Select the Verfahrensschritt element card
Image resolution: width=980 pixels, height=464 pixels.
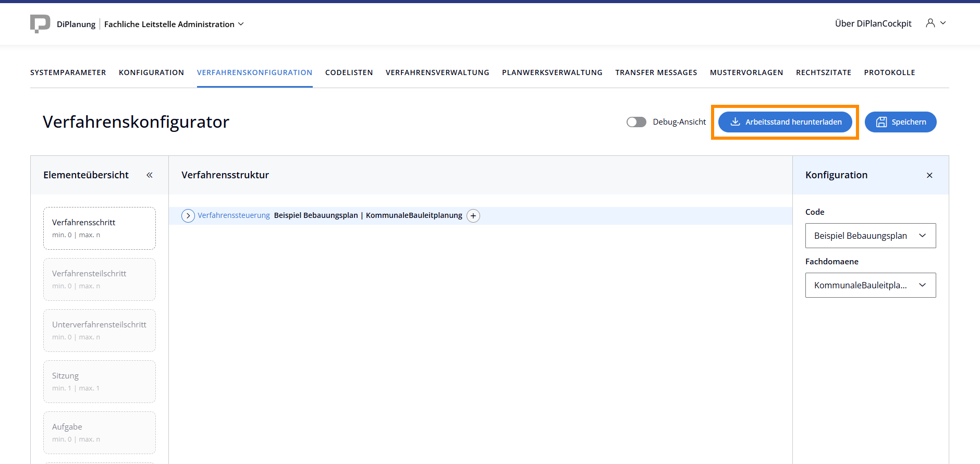(100, 228)
